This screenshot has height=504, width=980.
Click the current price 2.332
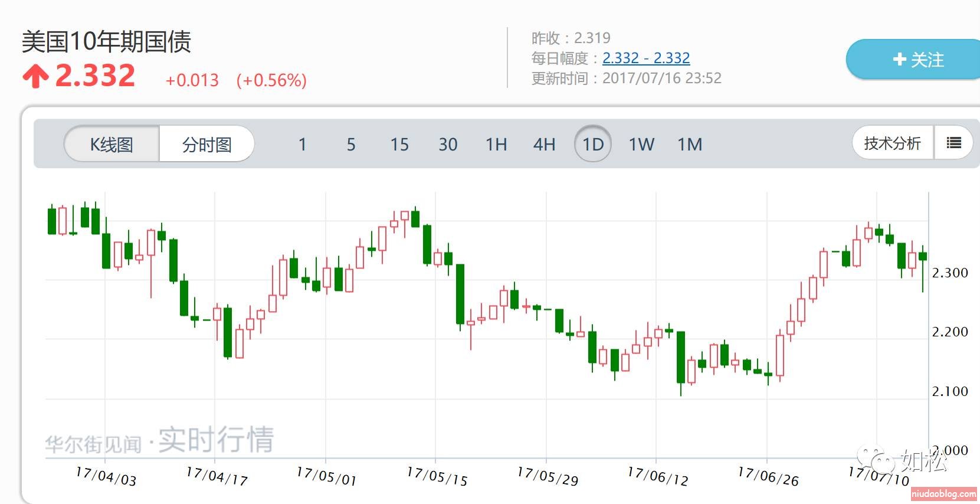pyautogui.click(x=95, y=76)
